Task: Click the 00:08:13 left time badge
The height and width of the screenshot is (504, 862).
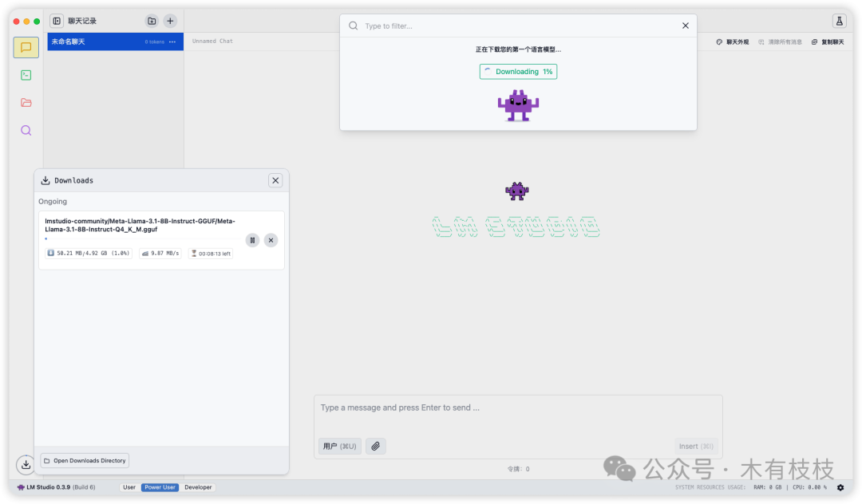Action: point(211,253)
